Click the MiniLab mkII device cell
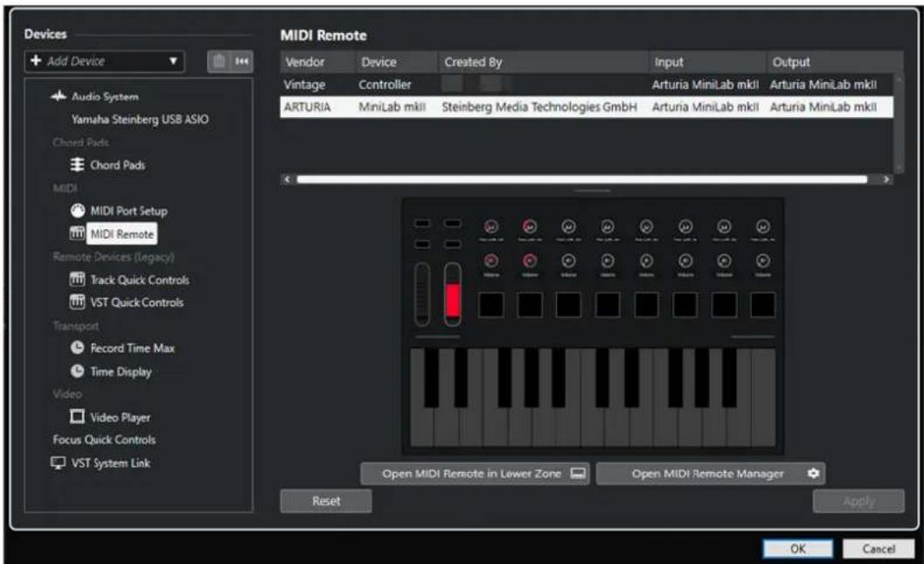Viewport: 924px width, 564px height. 392,108
